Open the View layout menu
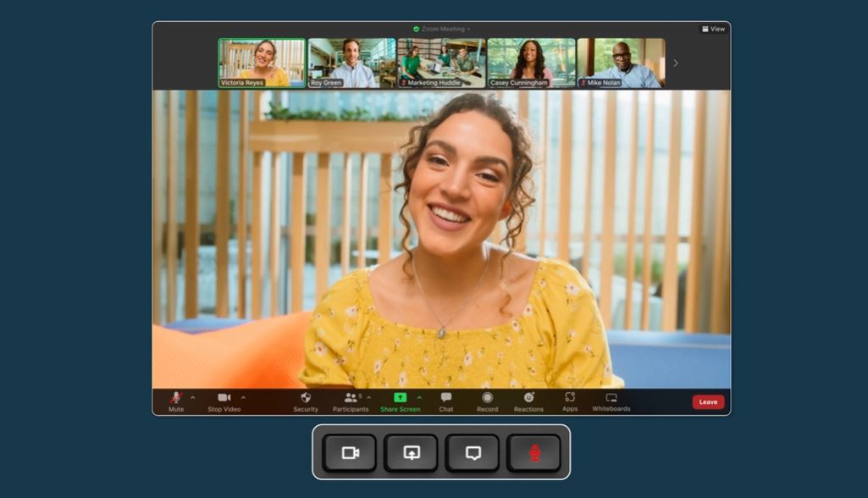868x498 pixels. [713, 29]
